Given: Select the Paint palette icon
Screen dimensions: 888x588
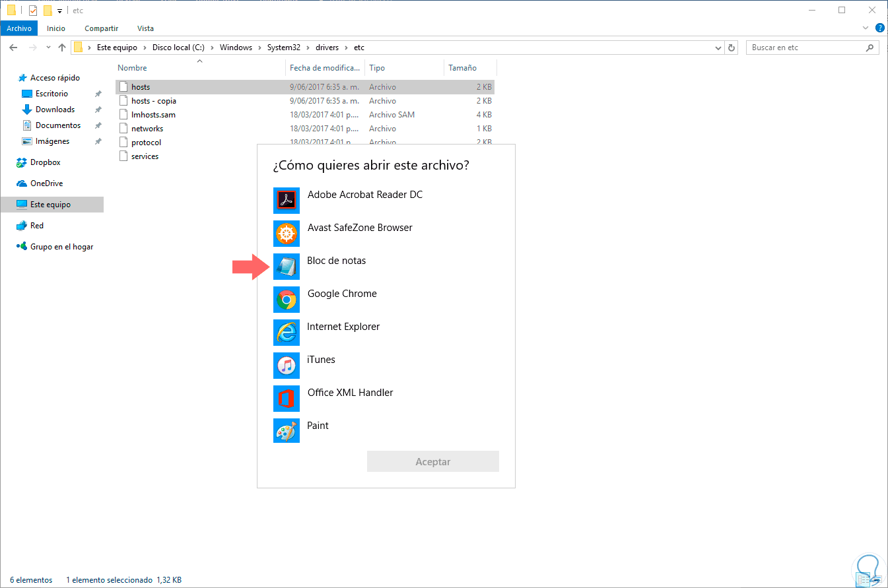Looking at the screenshot, I should [x=287, y=432].
